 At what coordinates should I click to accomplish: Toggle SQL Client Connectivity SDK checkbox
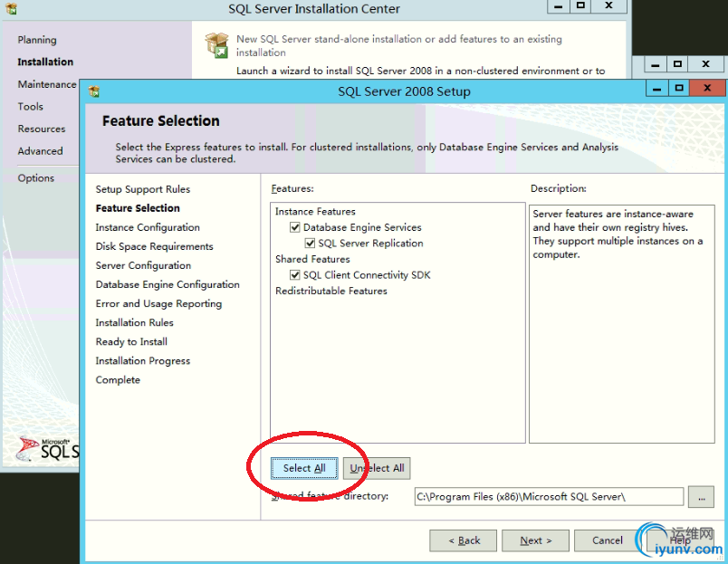tap(295, 275)
